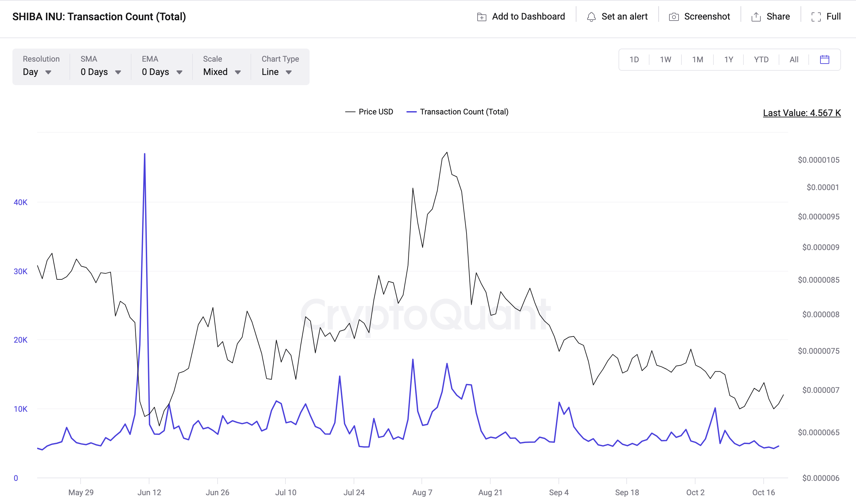
Task: Open the EMA 0 Days dropdown
Action: (162, 72)
